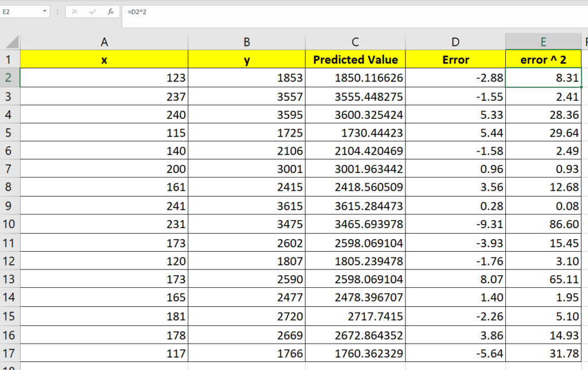Click the yellow 'x' header cell

click(104, 59)
